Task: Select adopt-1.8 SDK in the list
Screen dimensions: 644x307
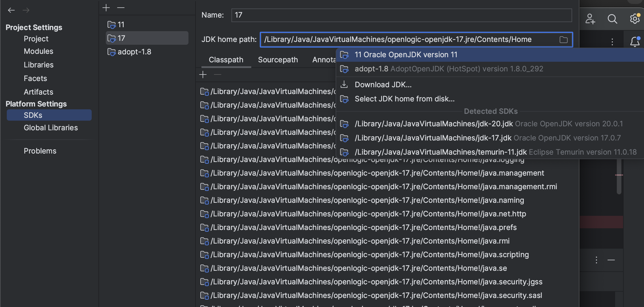Action: 134,52
